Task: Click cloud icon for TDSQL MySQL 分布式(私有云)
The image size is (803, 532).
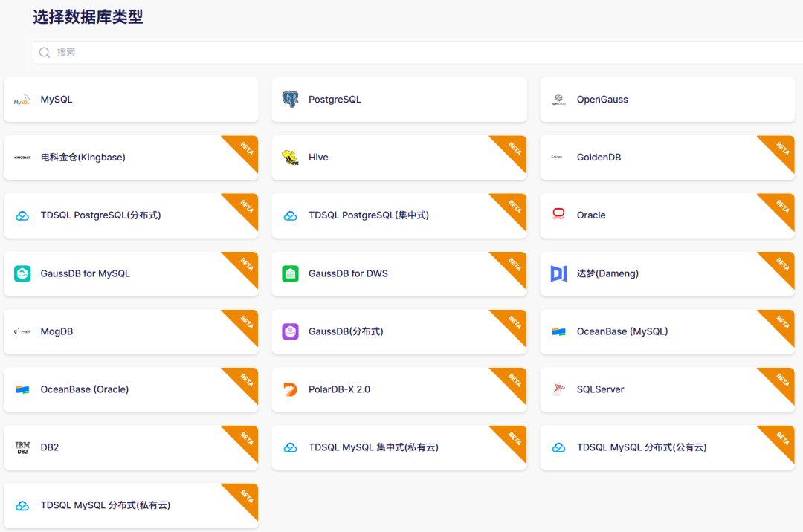Action: pos(22,506)
